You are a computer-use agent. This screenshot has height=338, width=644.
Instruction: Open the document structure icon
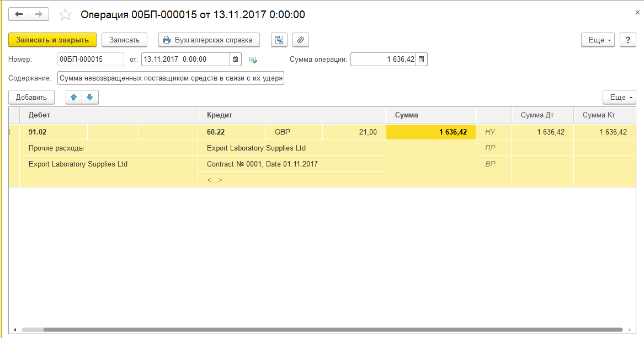pyautogui.click(x=279, y=40)
